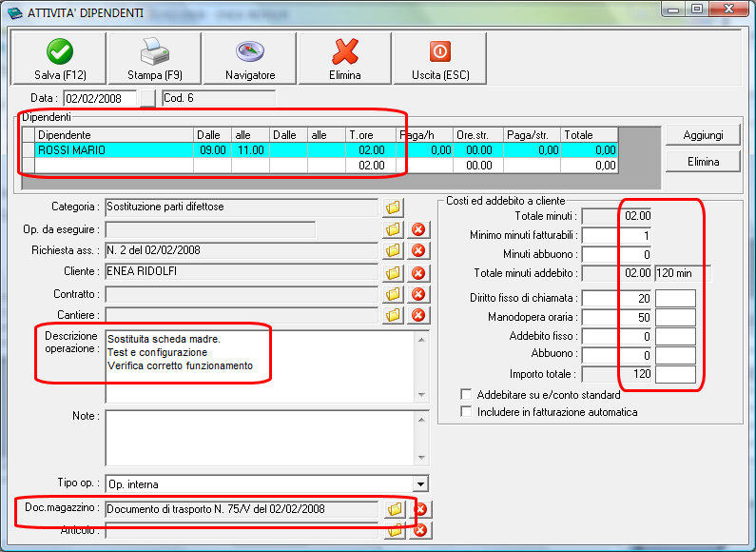Click the Minuti abbuono field
The width and height of the screenshot is (756, 552).
coord(616,254)
